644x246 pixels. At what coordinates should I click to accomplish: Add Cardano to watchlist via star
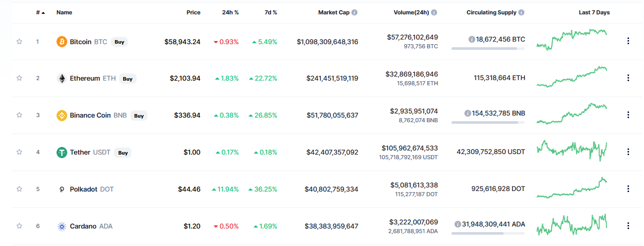(20, 226)
